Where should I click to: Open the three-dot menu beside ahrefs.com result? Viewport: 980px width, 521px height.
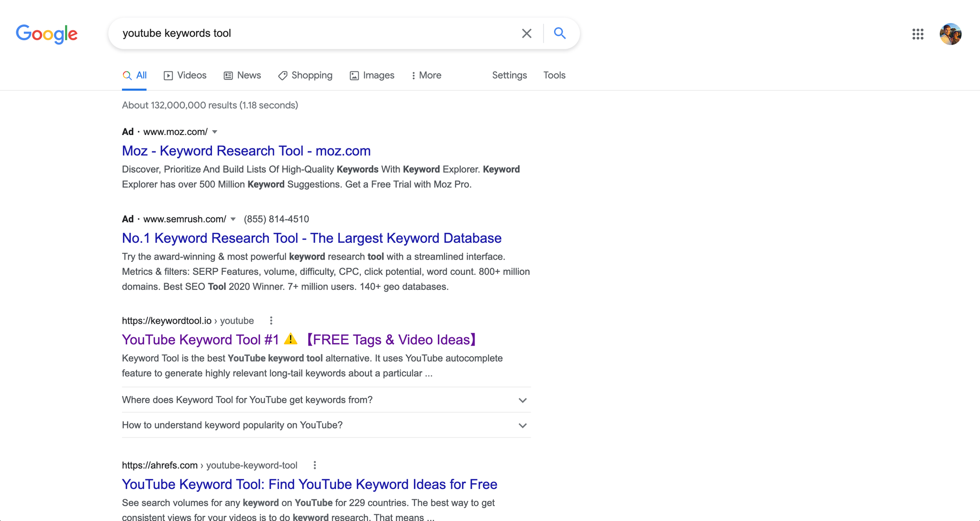[314, 465]
